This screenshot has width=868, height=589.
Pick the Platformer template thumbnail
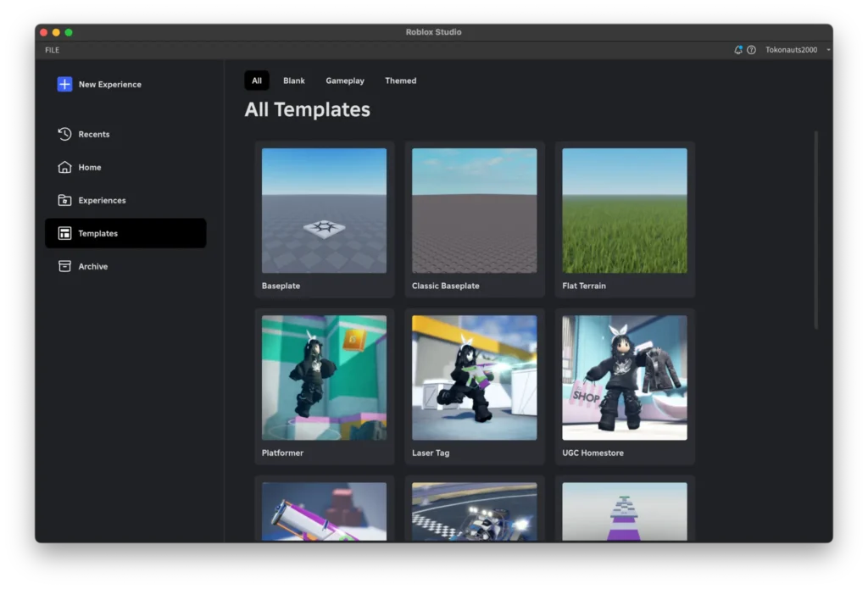point(325,378)
